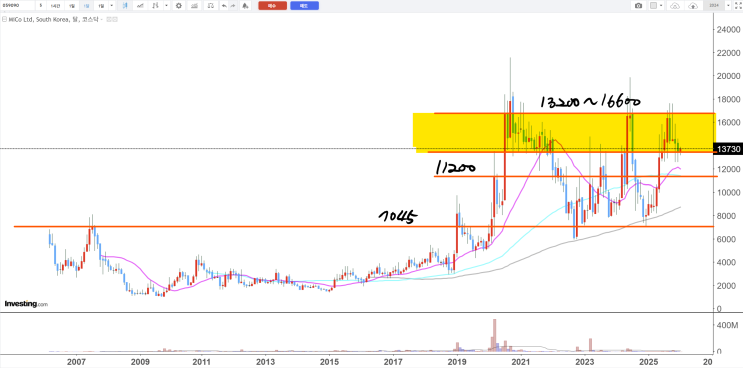Viewport: 743px width, 368px height.
Task: Switch to the line chart style icon
Action: click(140, 6)
